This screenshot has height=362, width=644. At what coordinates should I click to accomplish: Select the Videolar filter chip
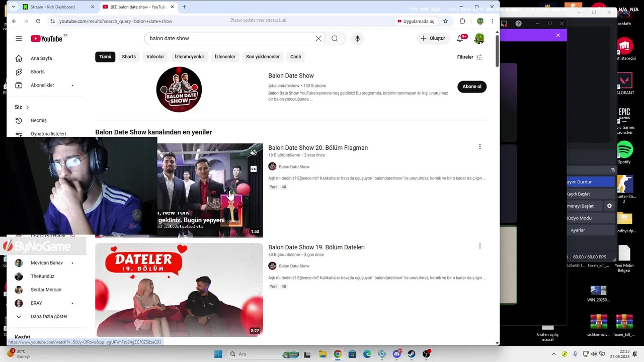155,57
